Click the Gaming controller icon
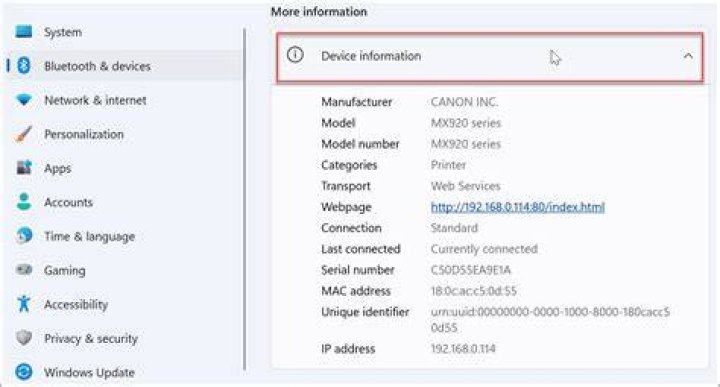 point(24,270)
